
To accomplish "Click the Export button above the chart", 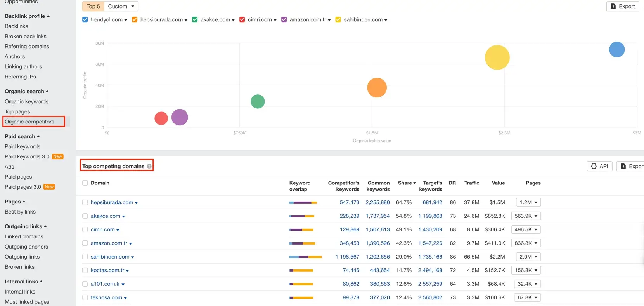I will coord(622,6).
